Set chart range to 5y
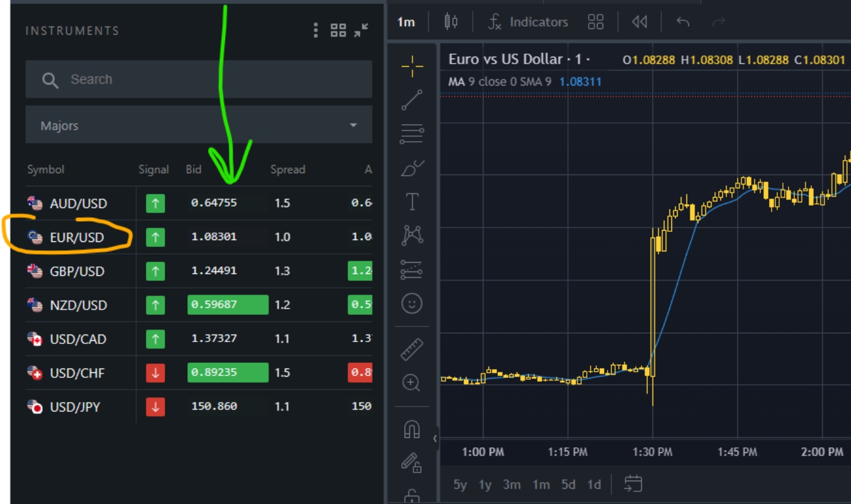Image resolution: width=851 pixels, height=504 pixels. coord(460,484)
